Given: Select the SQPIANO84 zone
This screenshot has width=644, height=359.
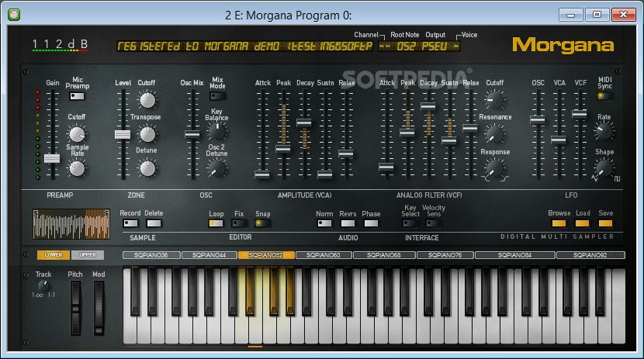Looking at the screenshot, I should [x=515, y=255].
